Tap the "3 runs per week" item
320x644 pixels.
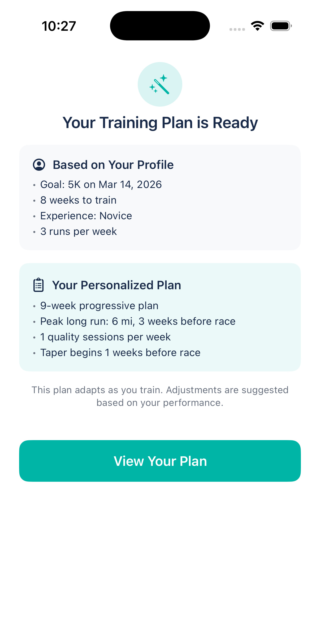tap(79, 231)
